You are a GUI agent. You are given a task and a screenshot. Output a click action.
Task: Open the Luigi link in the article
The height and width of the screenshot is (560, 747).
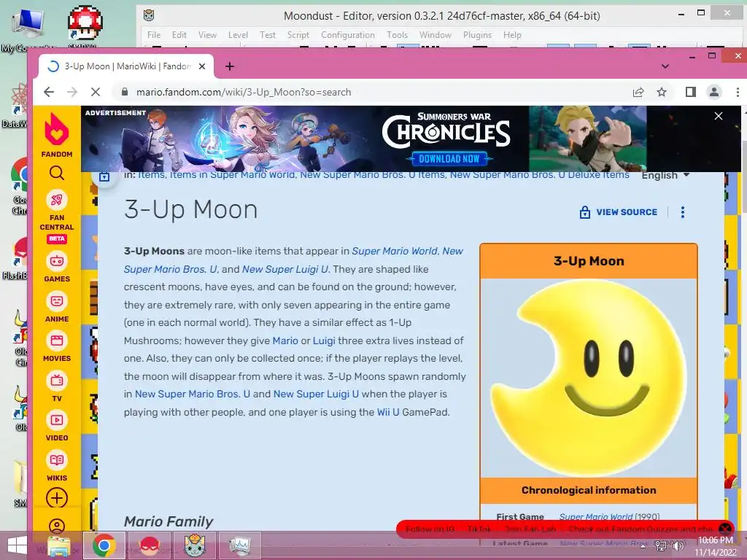point(324,341)
